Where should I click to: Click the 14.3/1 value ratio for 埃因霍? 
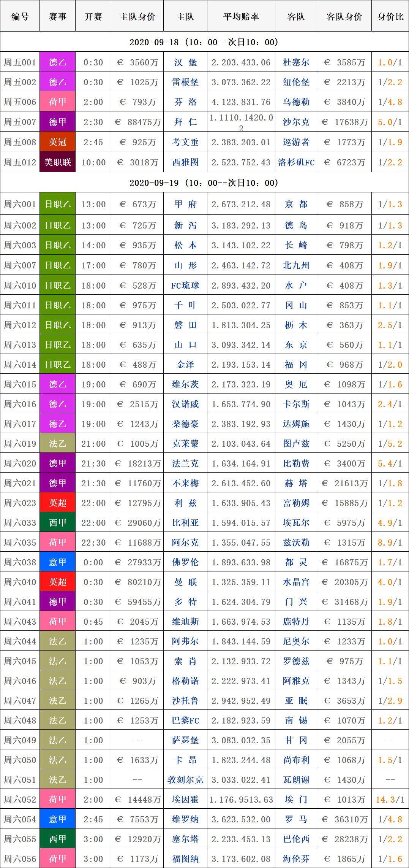[x=390, y=800]
